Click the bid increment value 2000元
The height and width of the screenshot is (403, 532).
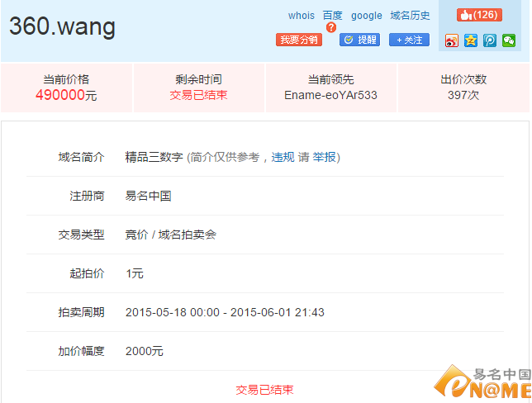pos(145,351)
